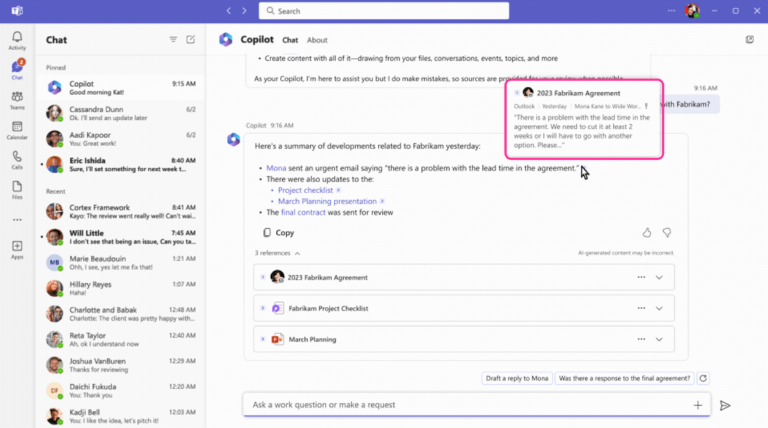
Task: Open Activity in the left rail
Action: 17,40
